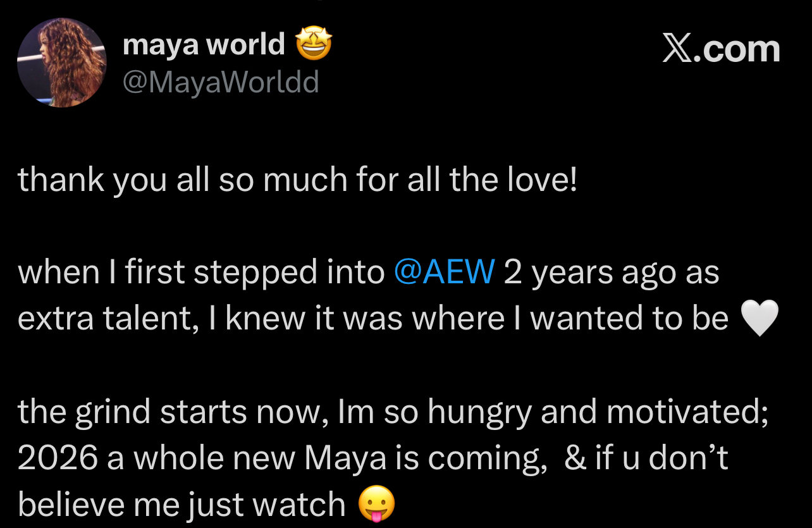
Task: Click the white heart emoji
Action: (x=758, y=319)
